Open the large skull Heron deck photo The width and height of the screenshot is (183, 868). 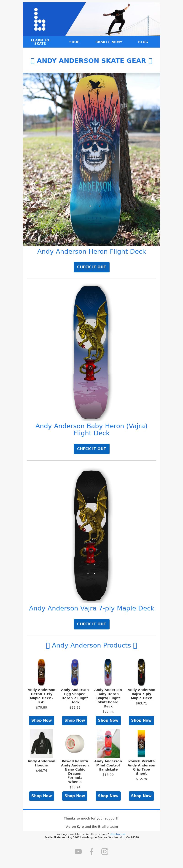[92, 159]
